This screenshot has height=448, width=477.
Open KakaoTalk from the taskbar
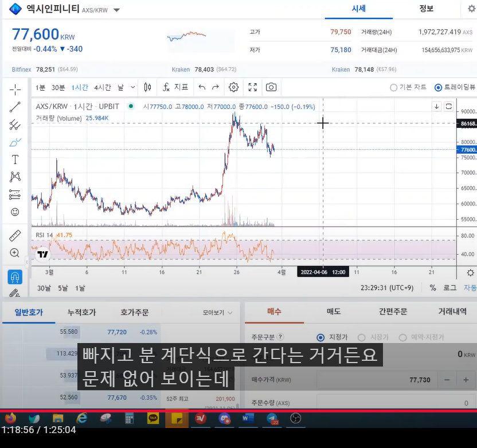[x=153, y=419]
